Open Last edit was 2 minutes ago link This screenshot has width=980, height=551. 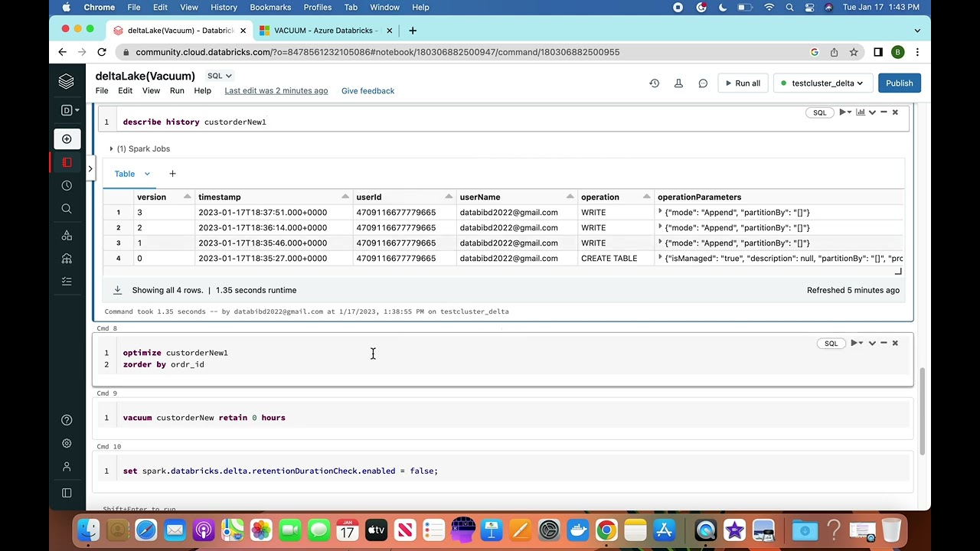(x=276, y=90)
